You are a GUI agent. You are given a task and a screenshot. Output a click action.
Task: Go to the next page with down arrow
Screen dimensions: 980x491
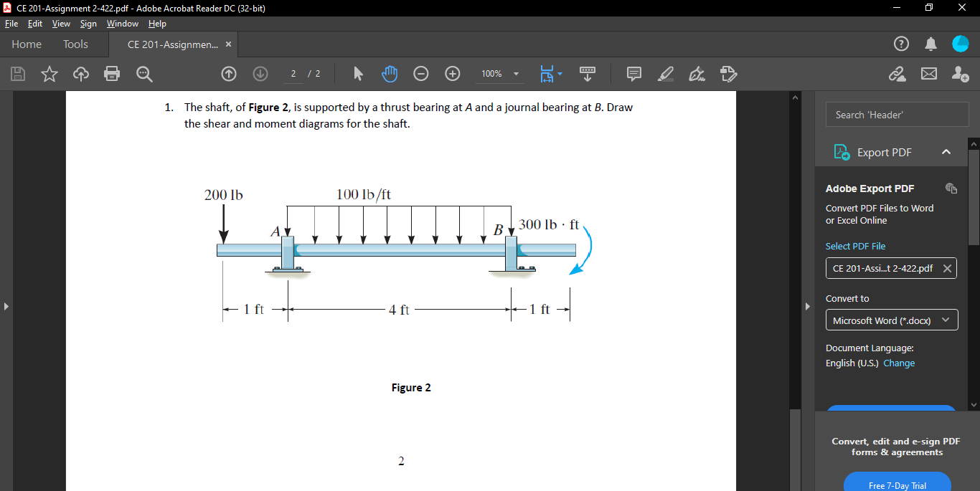pyautogui.click(x=260, y=74)
